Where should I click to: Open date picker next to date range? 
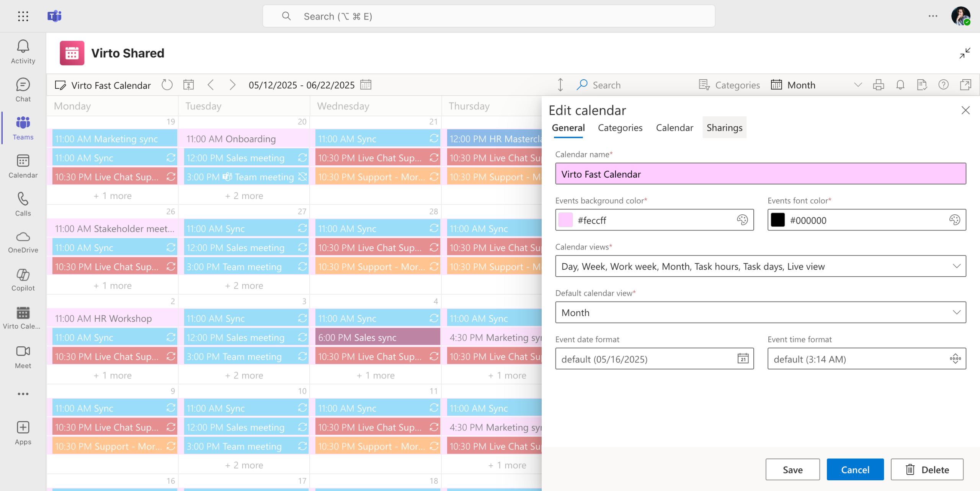366,85
